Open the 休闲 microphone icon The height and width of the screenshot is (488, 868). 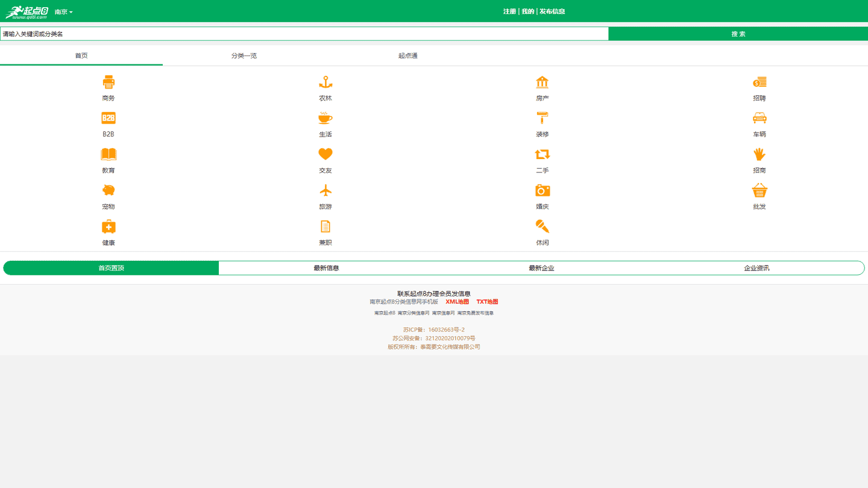coord(542,227)
